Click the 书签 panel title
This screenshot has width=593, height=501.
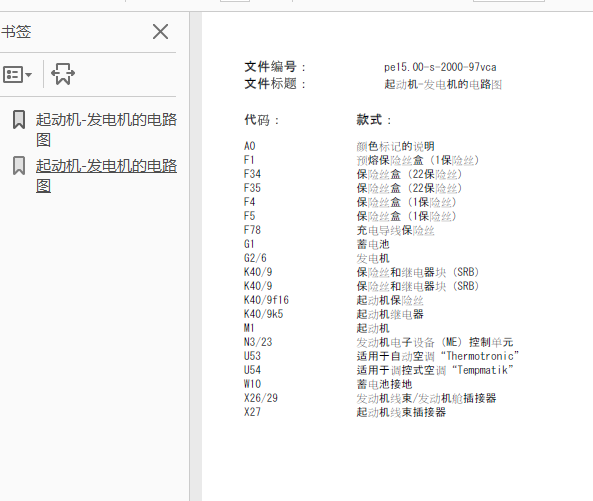pyautogui.click(x=16, y=32)
